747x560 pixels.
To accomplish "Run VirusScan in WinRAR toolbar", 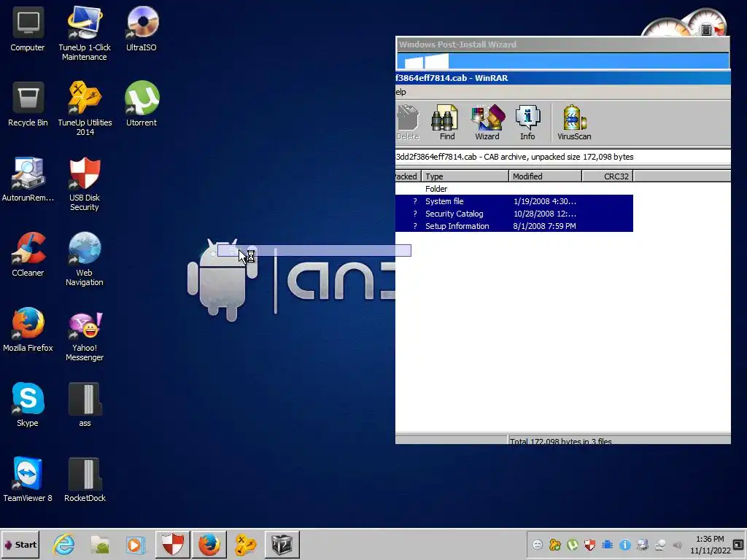I will (x=574, y=122).
